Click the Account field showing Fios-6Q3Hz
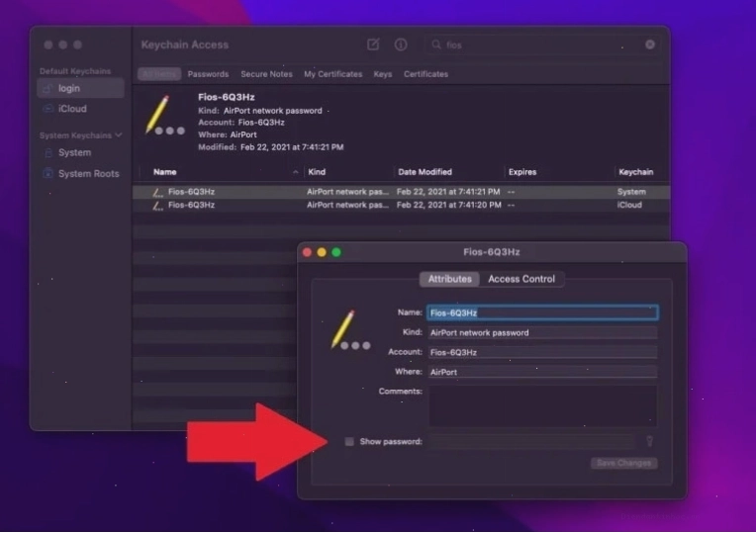 542,352
